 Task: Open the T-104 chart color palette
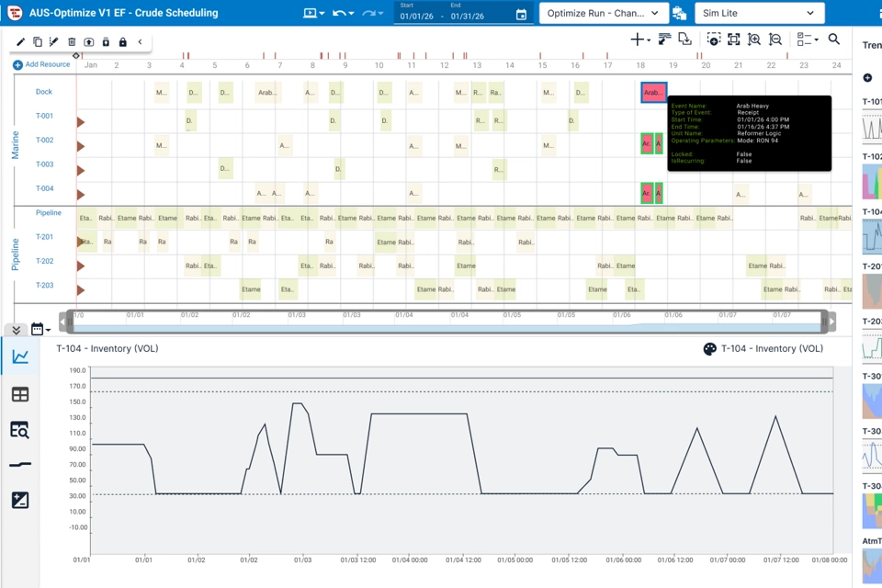tap(710, 349)
